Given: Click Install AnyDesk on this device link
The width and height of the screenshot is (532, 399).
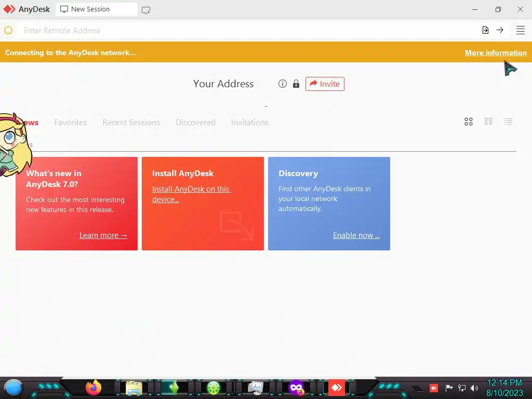Looking at the screenshot, I should (x=191, y=194).
